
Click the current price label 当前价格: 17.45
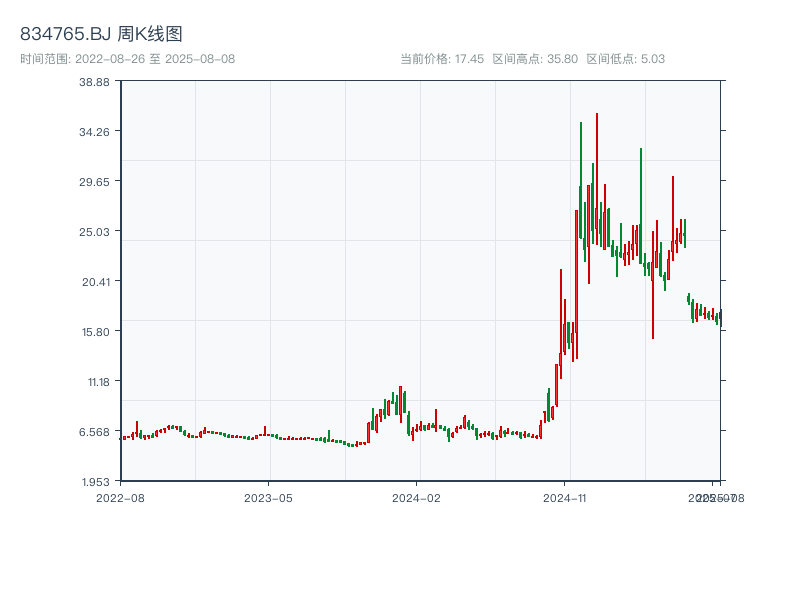[x=442, y=59]
